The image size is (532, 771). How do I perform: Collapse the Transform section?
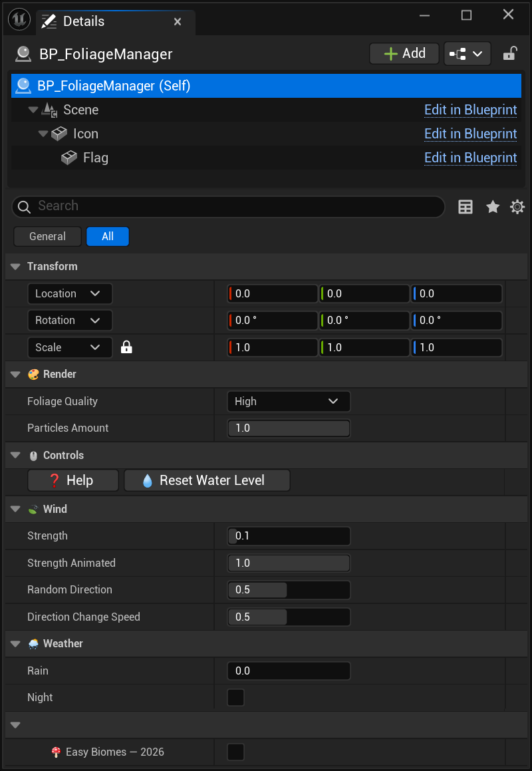pos(16,267)
